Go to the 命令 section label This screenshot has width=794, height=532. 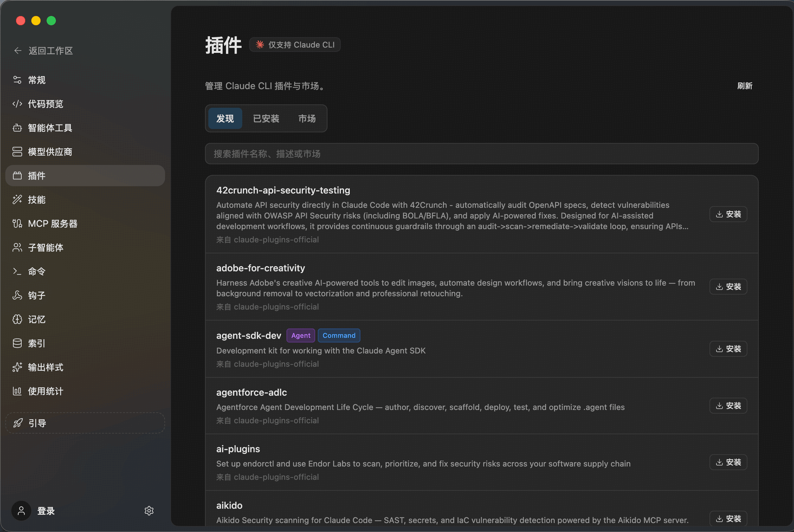pos(37,271)
